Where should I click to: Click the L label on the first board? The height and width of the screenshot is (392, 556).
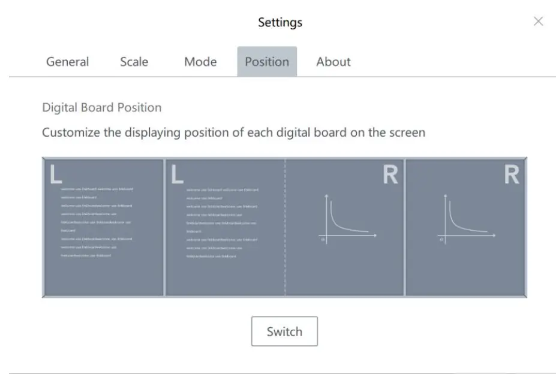(53, 174)
